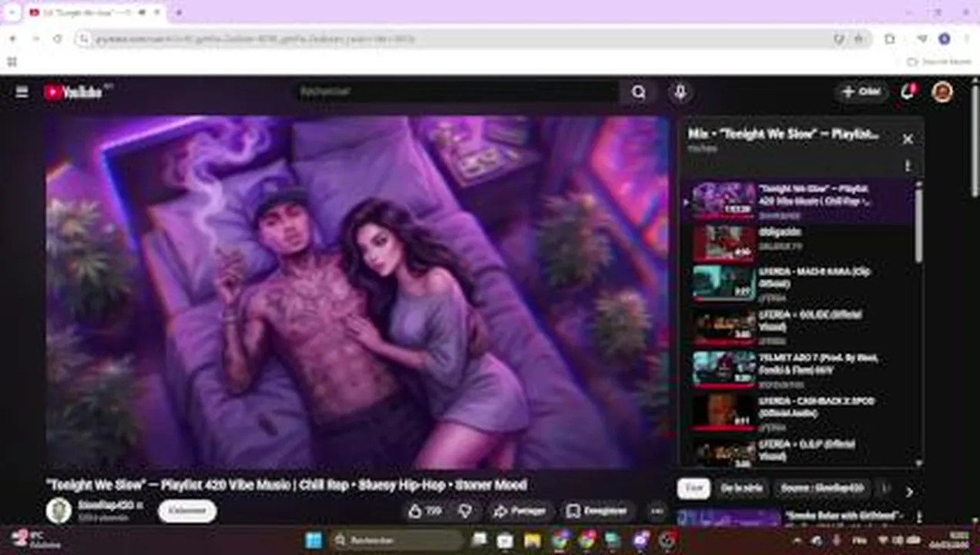This screenshot has width=980, height=555.
Task: Open the SlowRap420 channel avatar
Action: click(59, 510)
